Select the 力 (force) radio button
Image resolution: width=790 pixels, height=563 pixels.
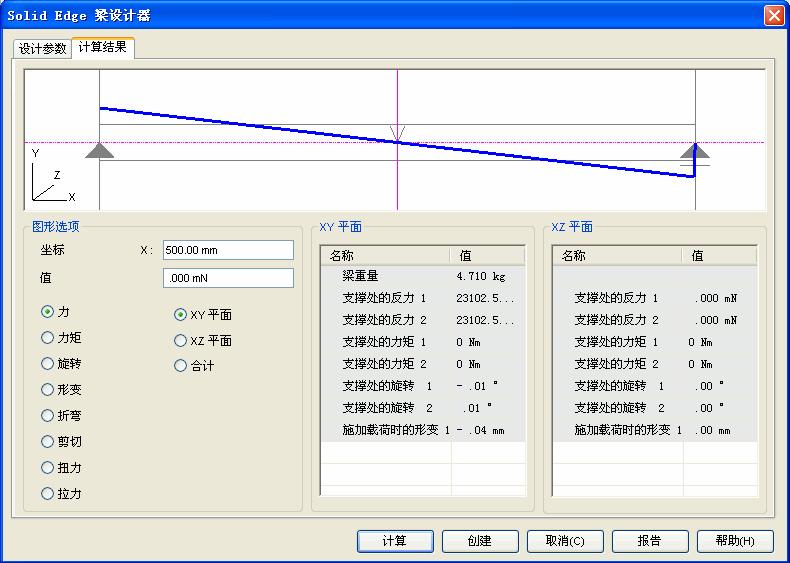47,312
